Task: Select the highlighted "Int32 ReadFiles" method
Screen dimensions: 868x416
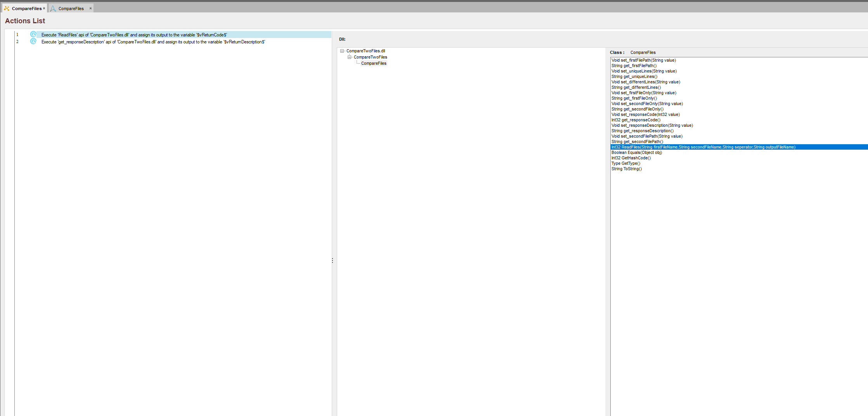Action: 739,147
